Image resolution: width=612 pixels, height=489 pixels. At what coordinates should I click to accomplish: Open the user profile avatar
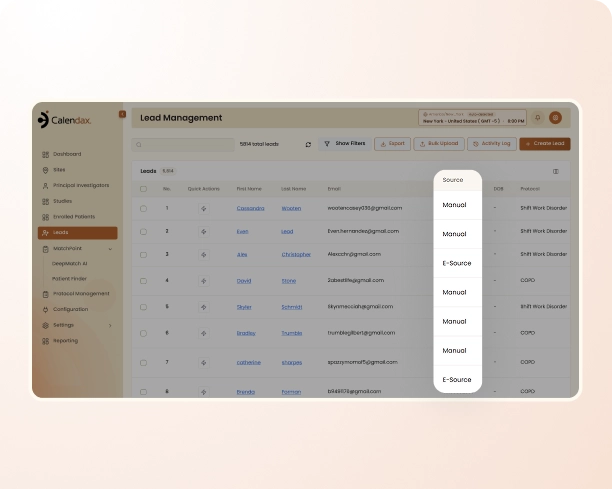(555, 117)
